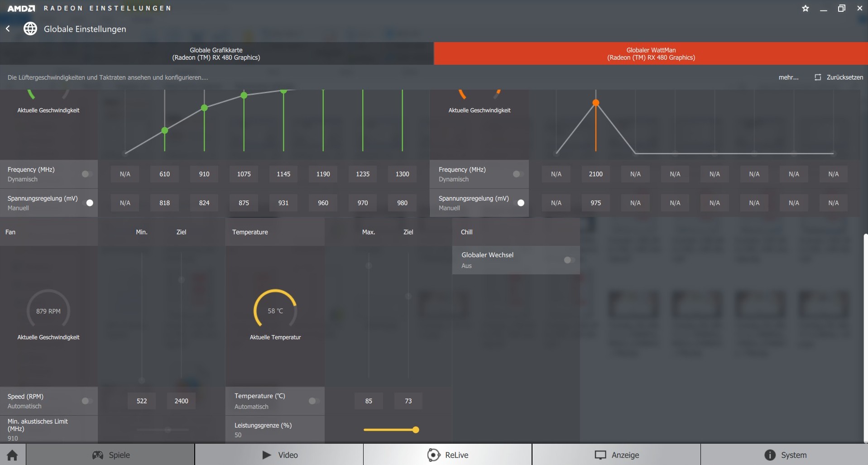Viewport: 868px width, 465px height.
Task: Go back with the left arrow icon
Action: point(8,29)
